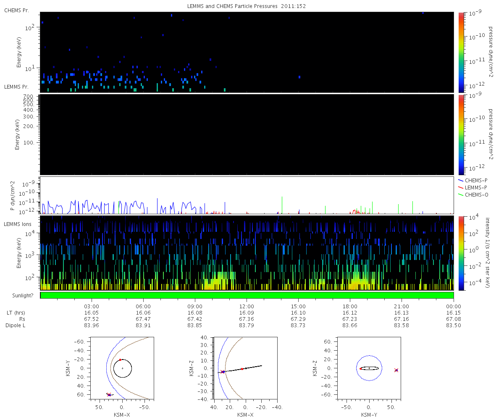Click the CHEMS Pr. panel label
This screenshot has width=504, height=420.
pyautogui.click(x=16, y=10)
